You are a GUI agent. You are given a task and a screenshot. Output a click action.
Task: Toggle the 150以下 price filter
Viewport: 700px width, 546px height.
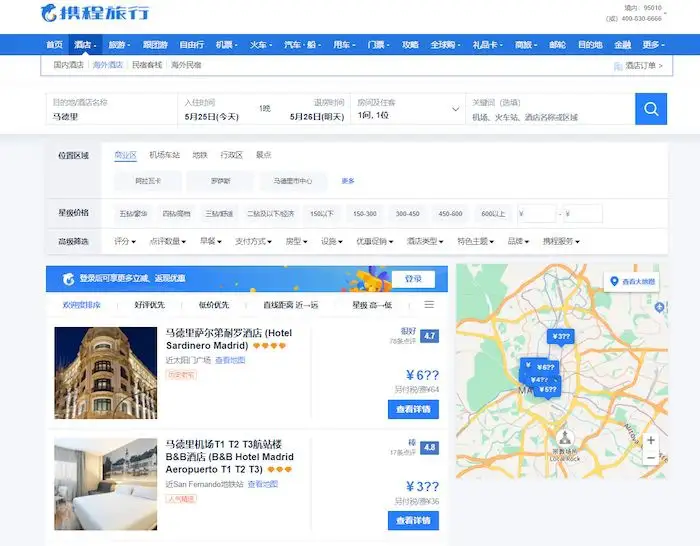click(322, 214)
